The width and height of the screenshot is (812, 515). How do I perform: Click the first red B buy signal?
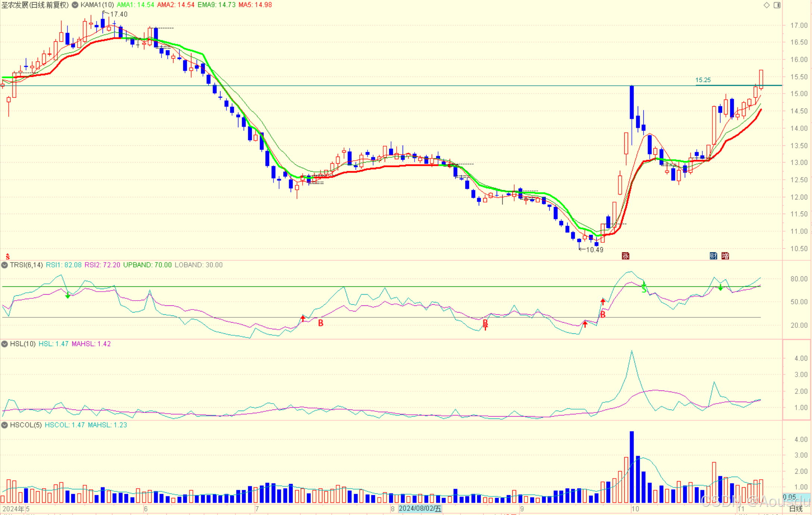321,323
